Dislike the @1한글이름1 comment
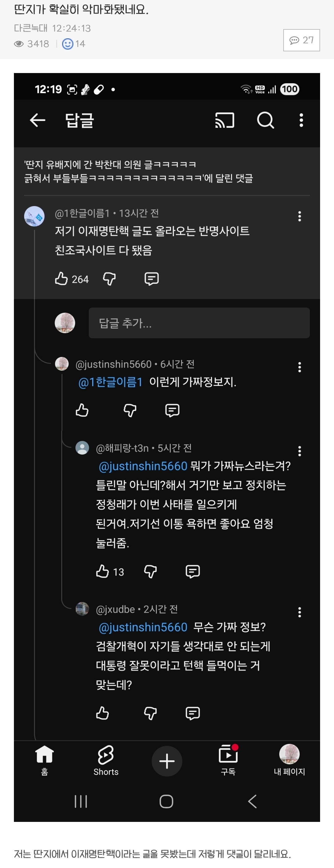 pos(109,279)
